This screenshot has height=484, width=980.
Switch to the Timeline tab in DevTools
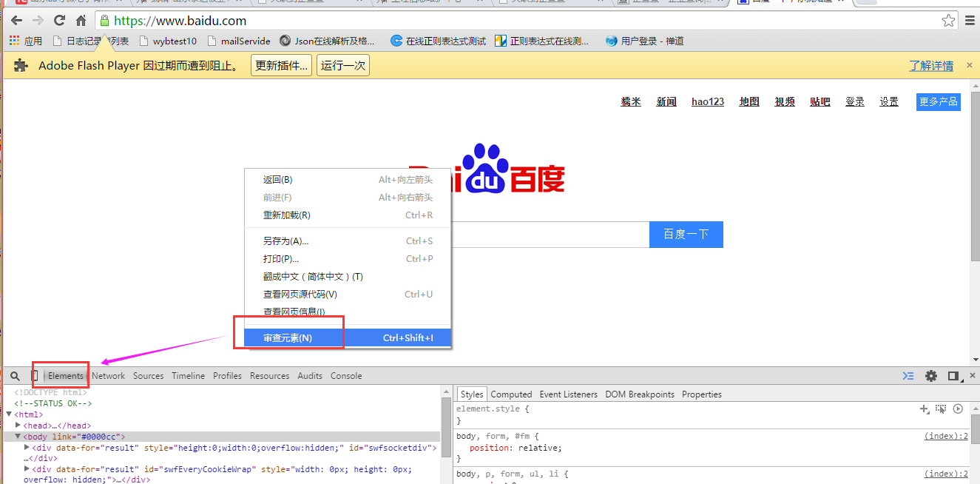(189, 376)
